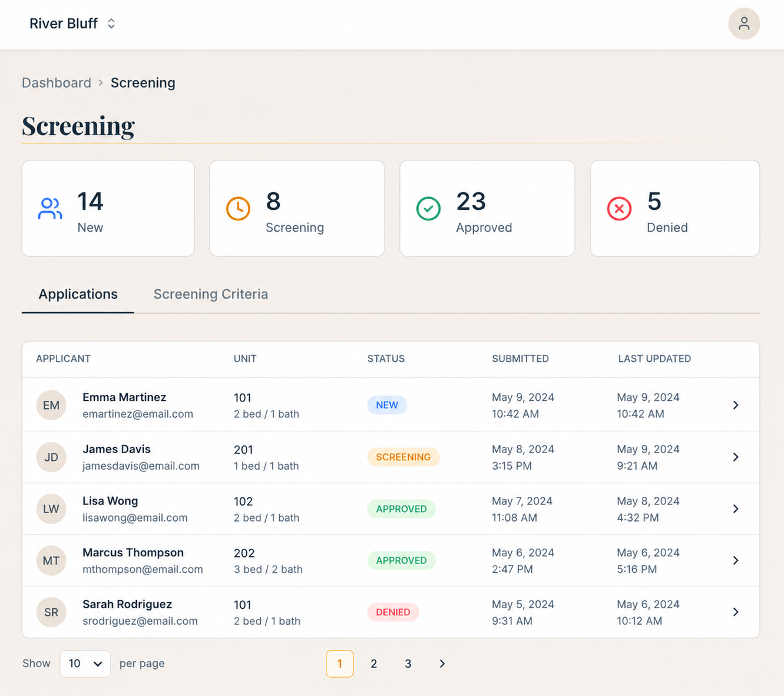Go to page 3

click(x=408, y=664)
